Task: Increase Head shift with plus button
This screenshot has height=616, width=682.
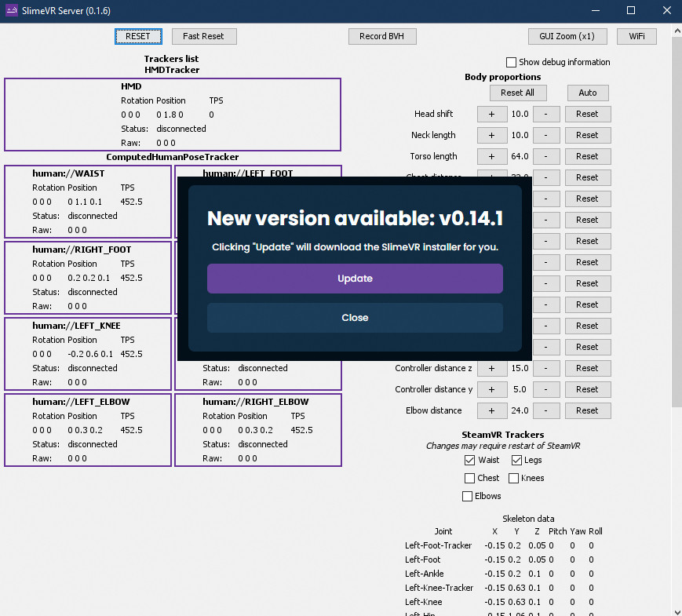Action: (492, 114)
